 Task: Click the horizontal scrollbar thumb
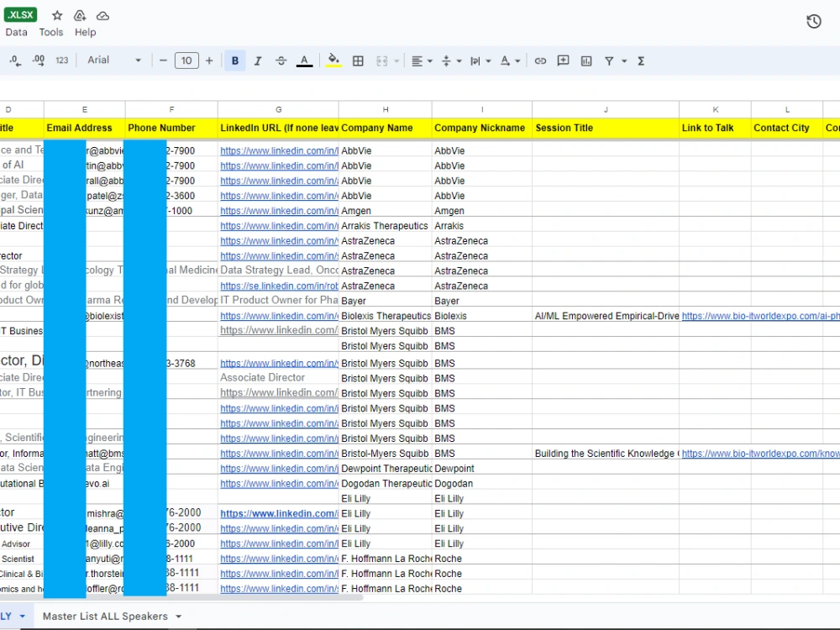[x=182, y=597]
